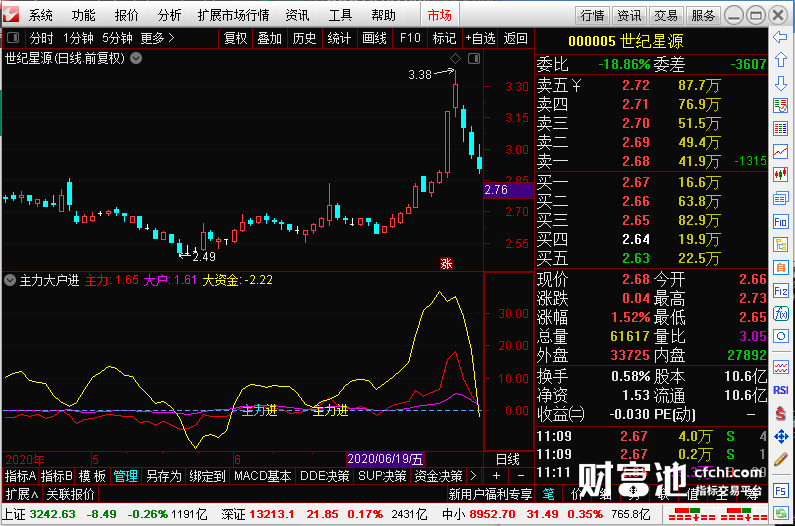Click the 返回 button

pyautogui.click(x=515, y=38)
